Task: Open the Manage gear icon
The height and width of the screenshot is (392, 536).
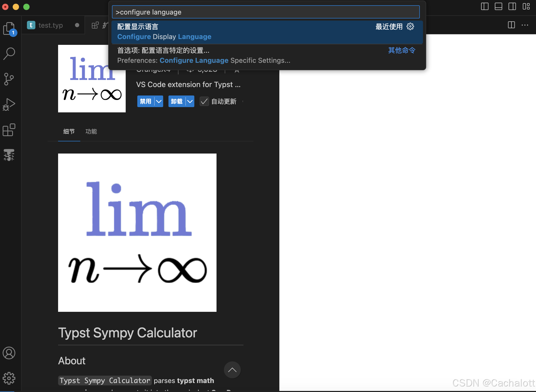Action: pos(9,378)
